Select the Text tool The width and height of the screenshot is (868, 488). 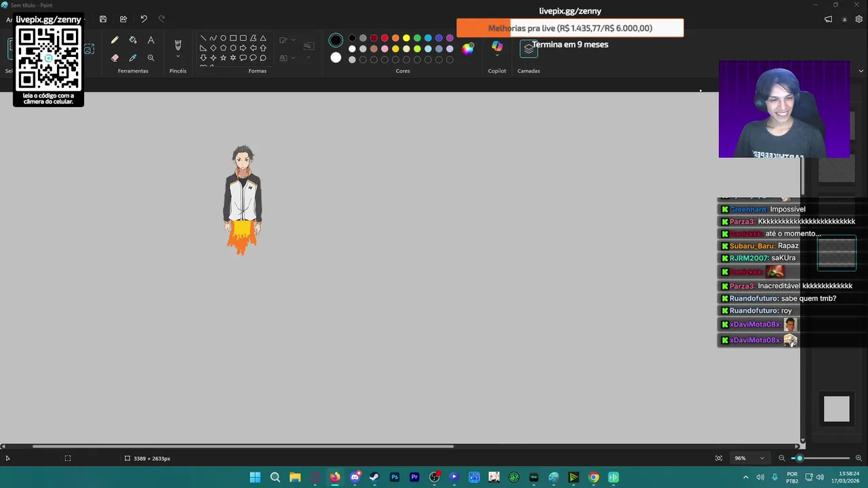click(x=151, y=41)
